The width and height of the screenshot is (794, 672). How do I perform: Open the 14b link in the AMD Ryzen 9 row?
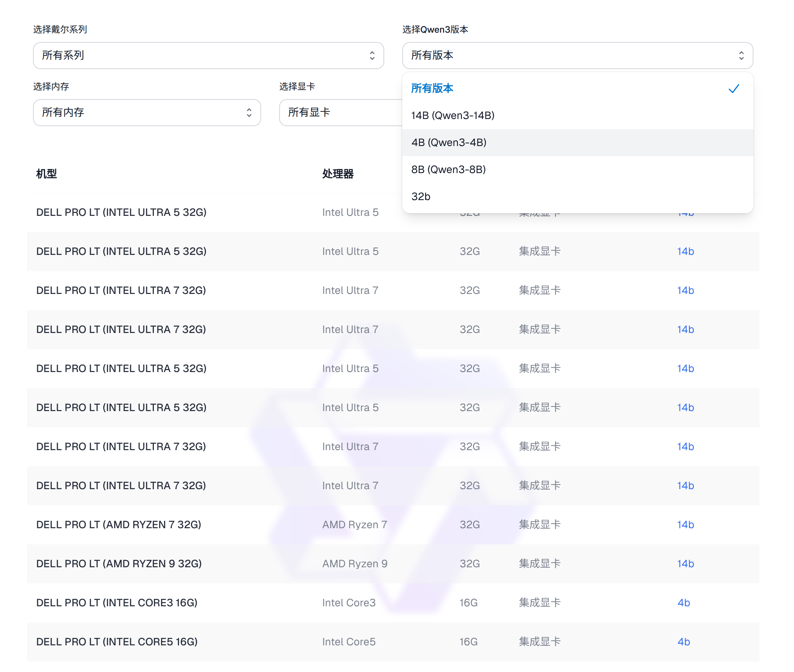(x=685, y=564)
